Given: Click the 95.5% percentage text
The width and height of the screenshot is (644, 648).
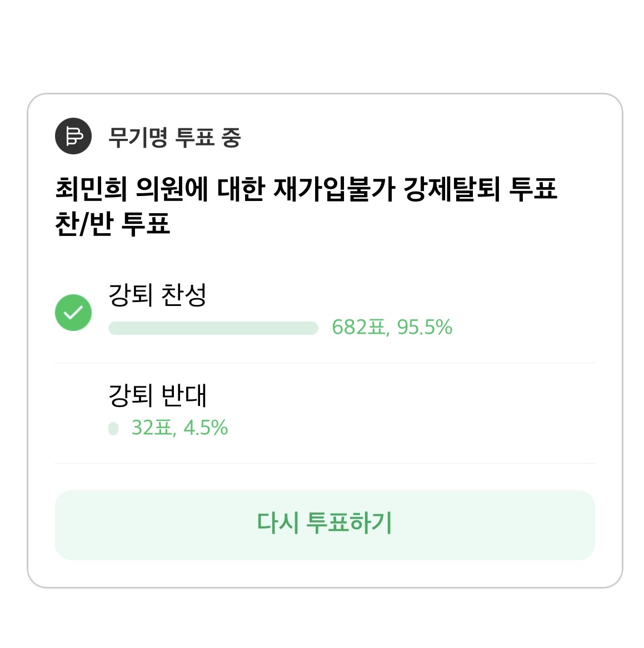Looking at the screenshot, I should (x=425, y=328).
